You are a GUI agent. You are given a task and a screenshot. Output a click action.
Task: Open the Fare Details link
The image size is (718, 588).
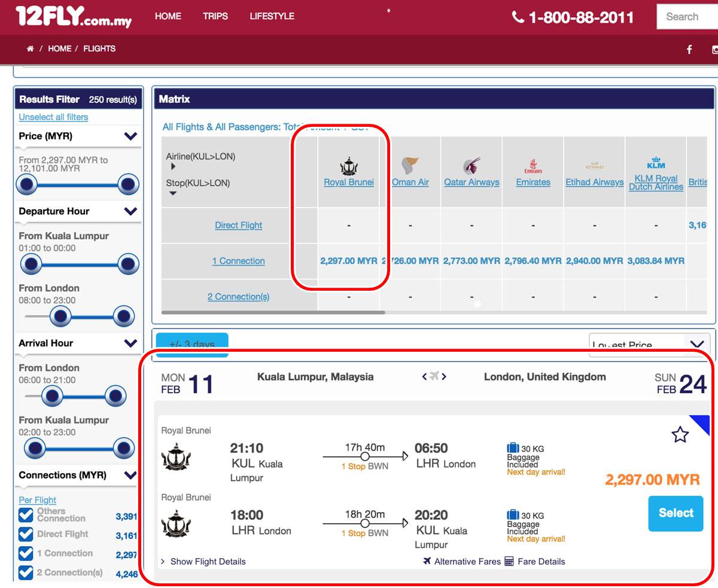coord(541,561)
